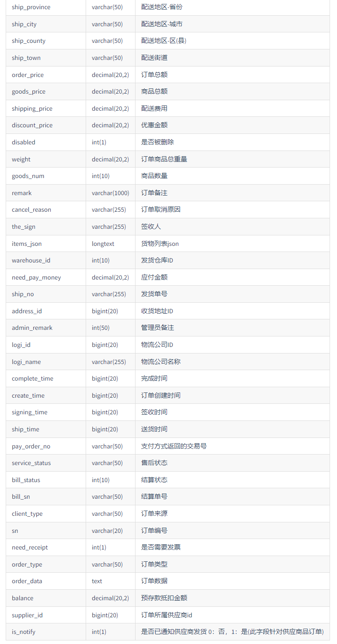Click the client_type field name
The image size is (337, 644).
point(27,514)
